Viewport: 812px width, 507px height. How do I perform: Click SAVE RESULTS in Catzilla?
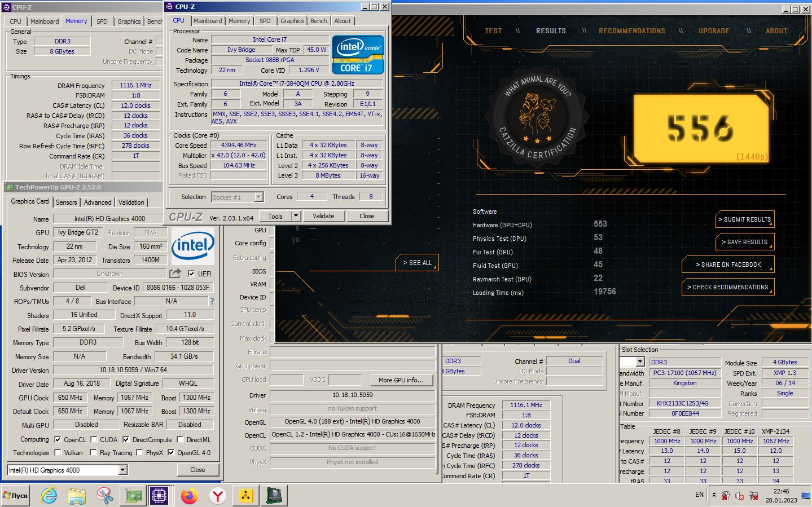point(745,242)
